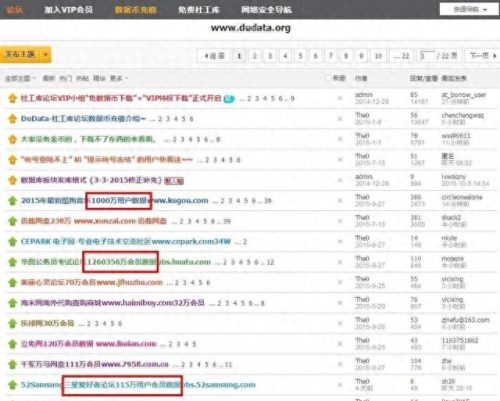Click the pin icon of the 大家没有金币的 thread
This screenshot has height=401, width=500.
(12, 139)
